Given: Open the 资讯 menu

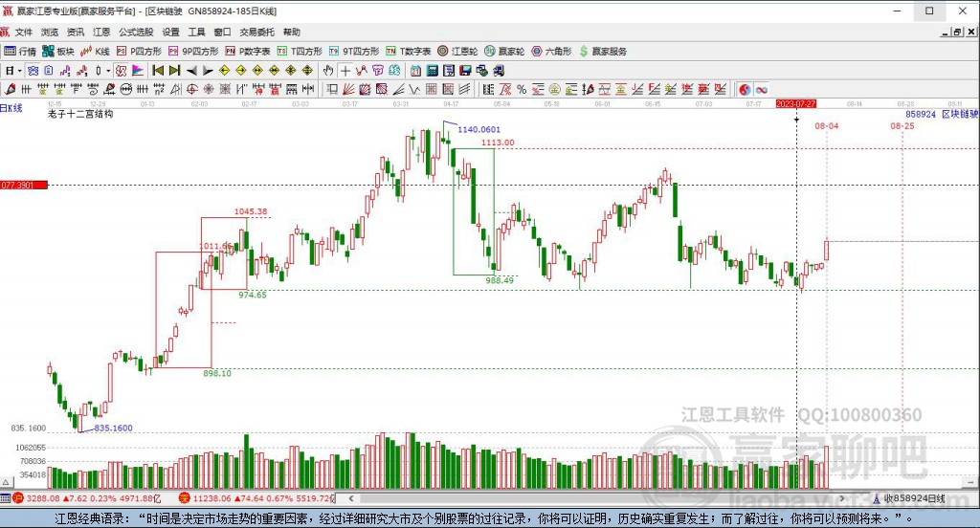Looking at the screenshot, I should tap(76, 32).
